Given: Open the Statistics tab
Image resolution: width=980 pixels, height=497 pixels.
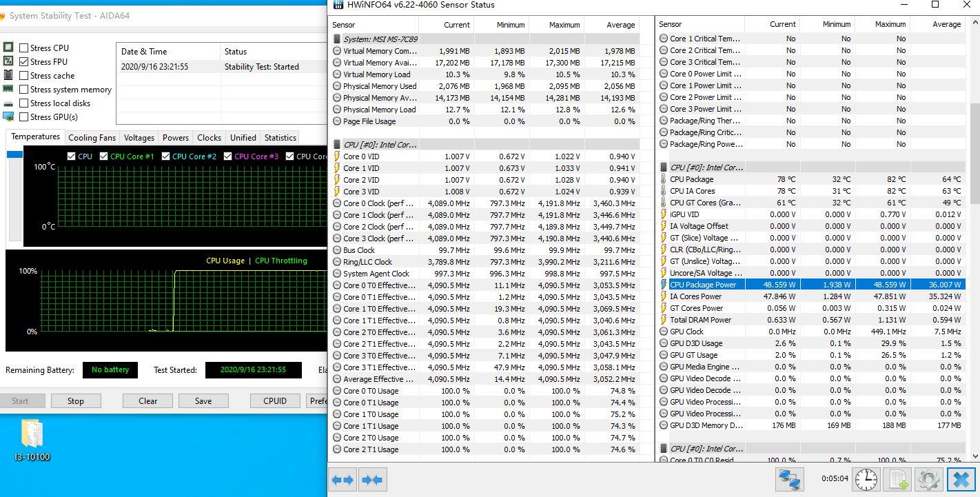Looking at the screenshot, I should [x=280, y=138].
